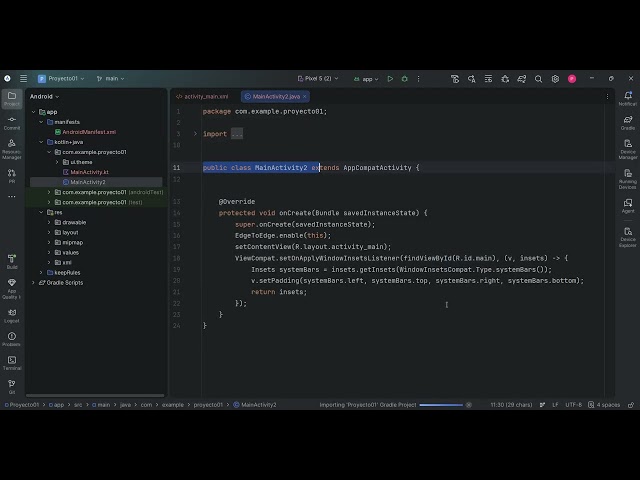The height and width of the screenshot is (480, 640).
Task: Debug the app with the bug icon
Action: (404, 79)
